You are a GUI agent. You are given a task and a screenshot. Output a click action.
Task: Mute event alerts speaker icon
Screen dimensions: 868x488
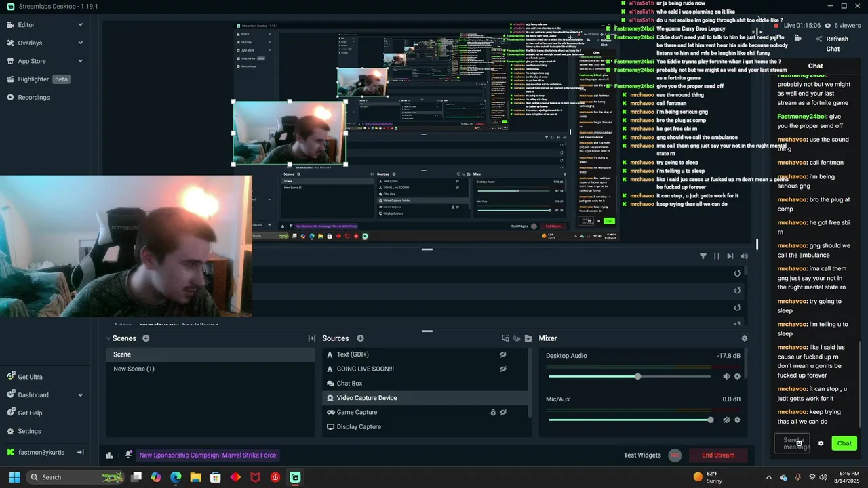click(744, 256)
